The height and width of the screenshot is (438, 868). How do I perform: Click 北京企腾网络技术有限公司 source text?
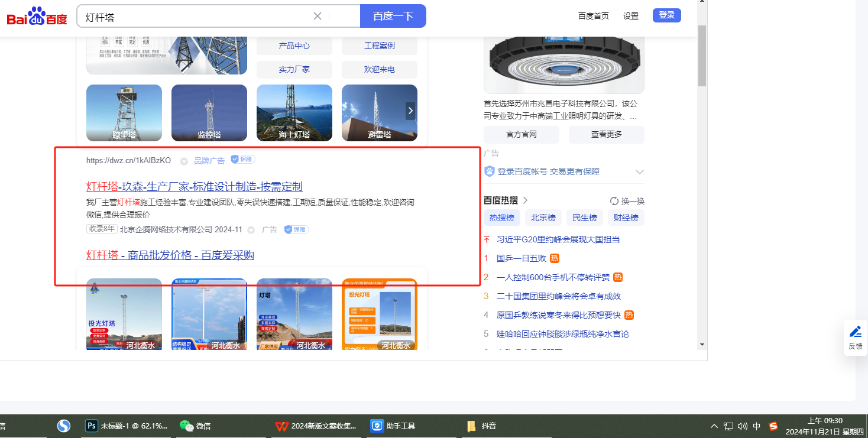tap(166, 229)
